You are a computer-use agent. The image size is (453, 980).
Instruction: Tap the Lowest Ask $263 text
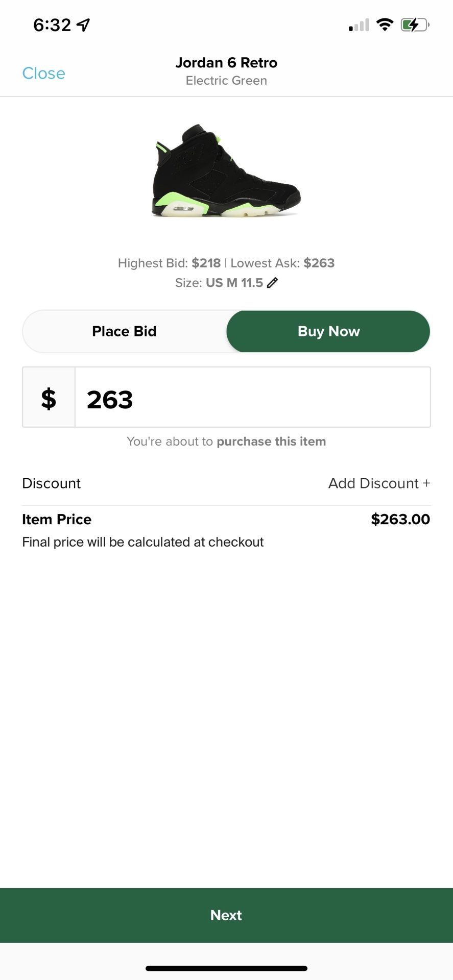(282, 263)
